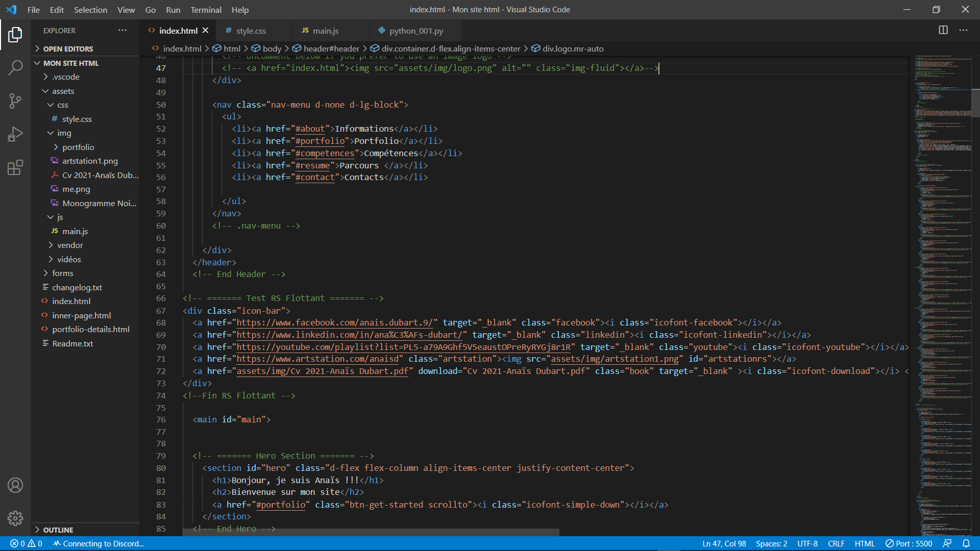
Task: Click the HTML language mode button
Action: [865, 543]
